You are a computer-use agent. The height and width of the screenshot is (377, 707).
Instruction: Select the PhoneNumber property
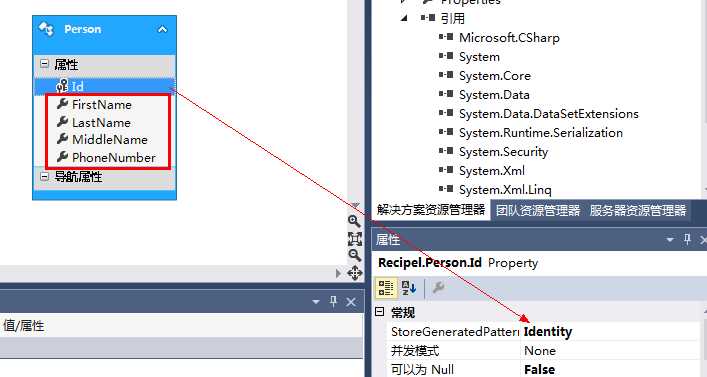point(114,158)
